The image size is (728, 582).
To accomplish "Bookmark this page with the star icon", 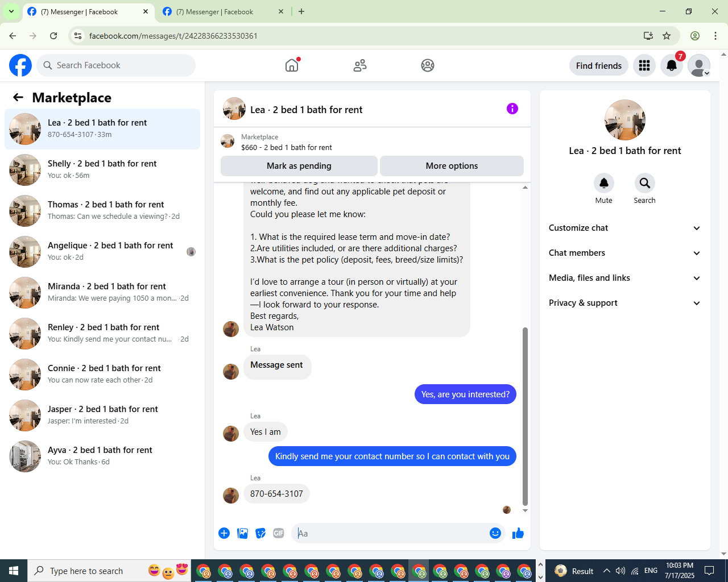I will [667, 36].
